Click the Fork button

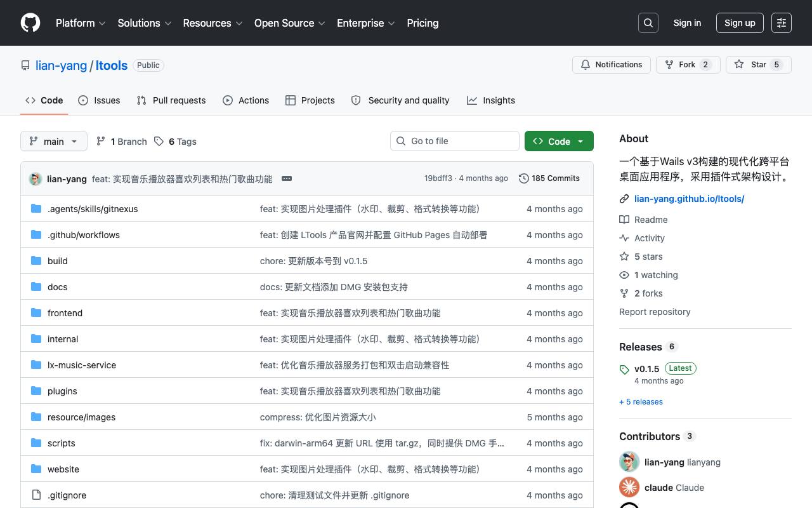[x=688, y=65]
